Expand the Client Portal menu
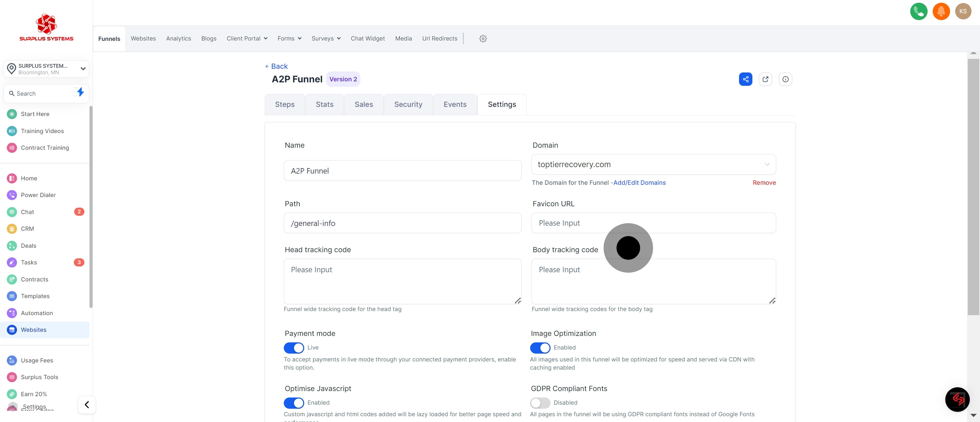Image resolution: width=980 pixels, height=422 pixels. 247,38
